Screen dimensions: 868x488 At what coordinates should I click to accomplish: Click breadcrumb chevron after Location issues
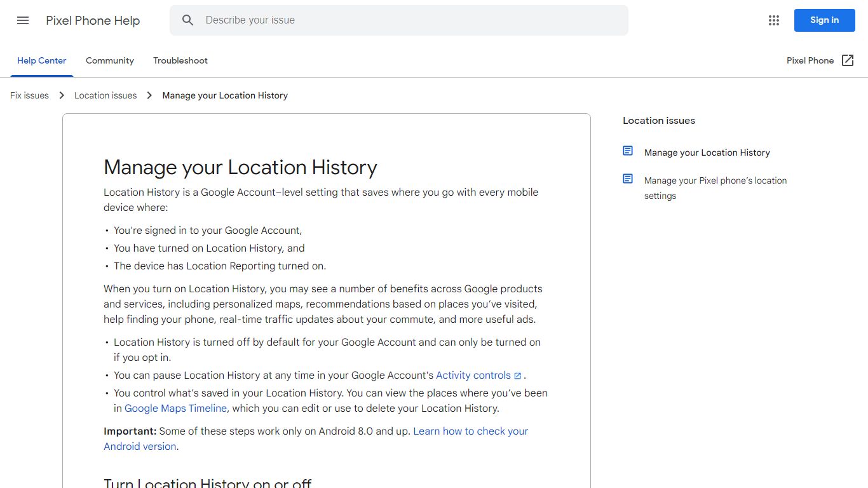pyautogui.click(x=149, y=95)
